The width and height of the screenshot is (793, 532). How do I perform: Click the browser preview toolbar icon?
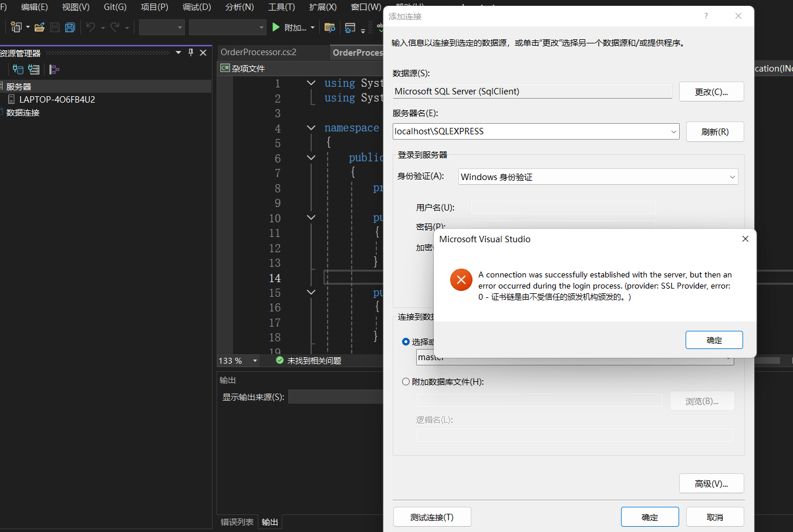350,27
